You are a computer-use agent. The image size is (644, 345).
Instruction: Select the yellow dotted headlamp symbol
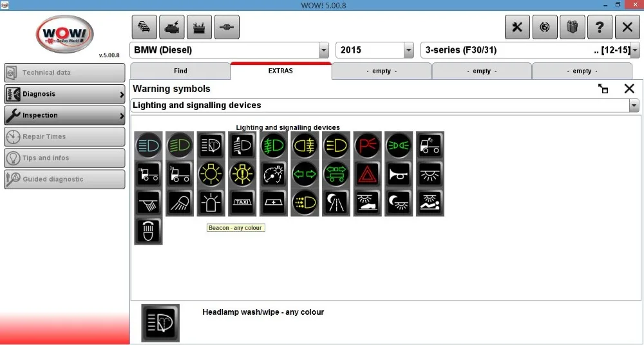click(x=305, y=203)
